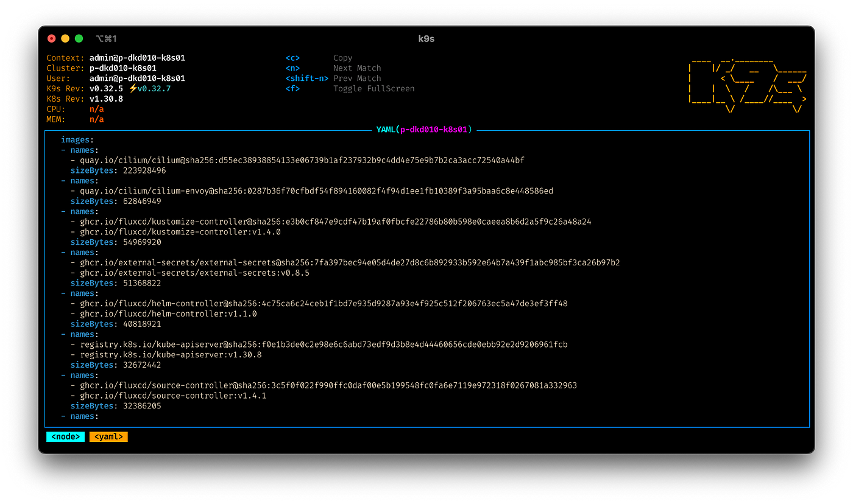853x504 pixels.
Task: Click the MEM n/a value
Action: click(96, 119)
